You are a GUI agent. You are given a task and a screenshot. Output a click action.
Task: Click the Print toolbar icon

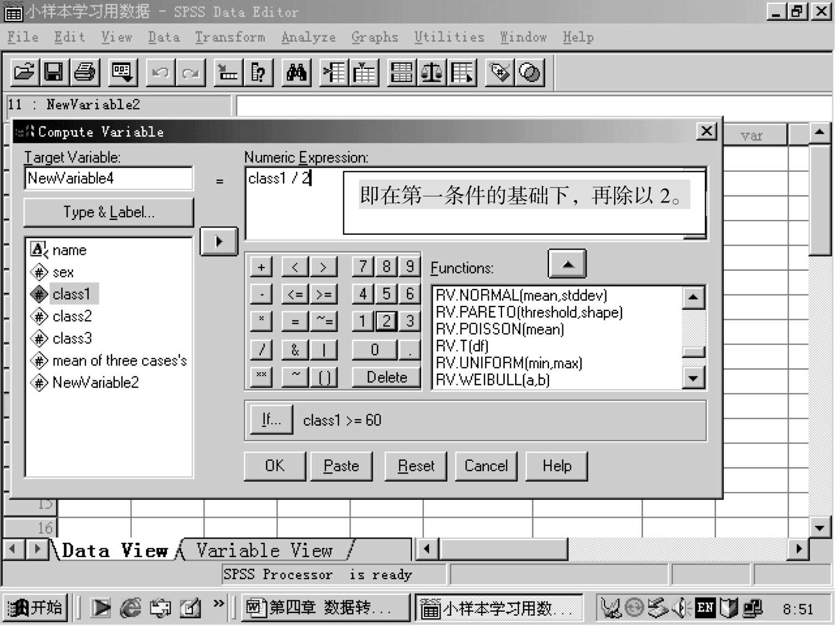pyautogui.click(x=84, y=72)
